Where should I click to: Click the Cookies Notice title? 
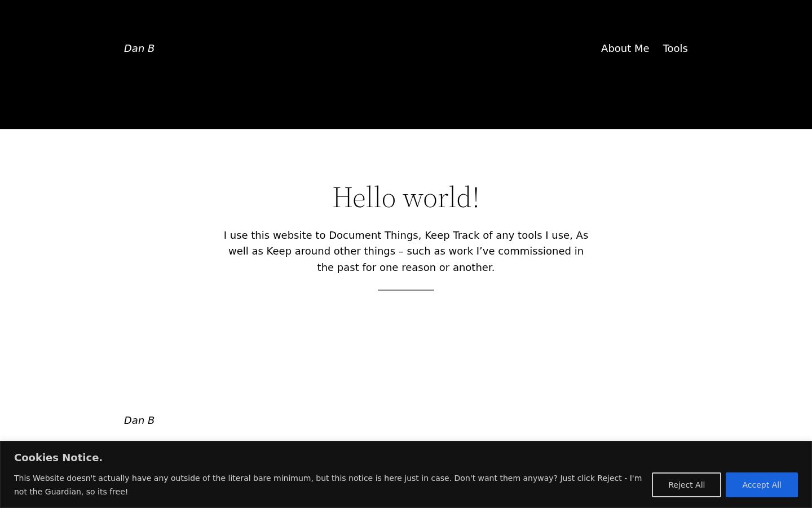pyautogui.click(x=58, y=458)
